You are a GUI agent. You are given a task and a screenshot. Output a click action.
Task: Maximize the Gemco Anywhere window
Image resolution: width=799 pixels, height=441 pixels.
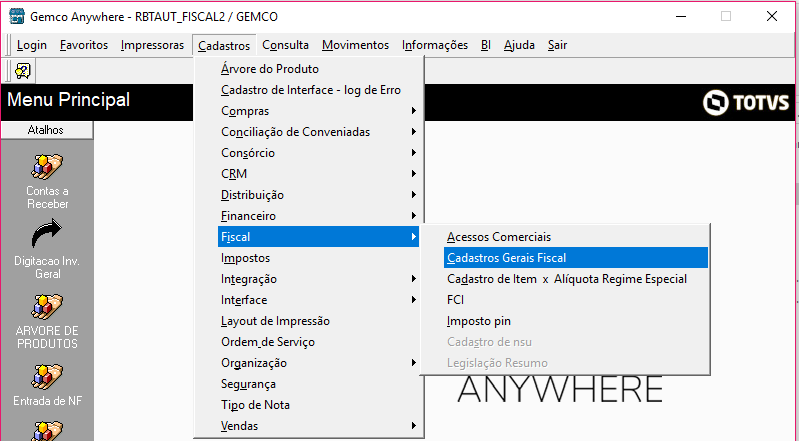point(726,16)
